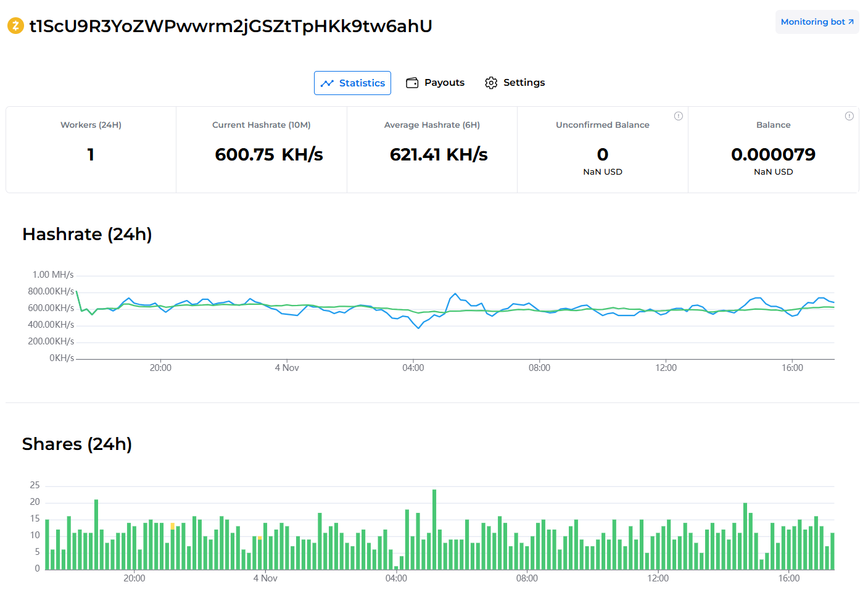This screenshot has height=595, width=868.
Task: Switch to the Statistics tab
Action: (352, 83)
